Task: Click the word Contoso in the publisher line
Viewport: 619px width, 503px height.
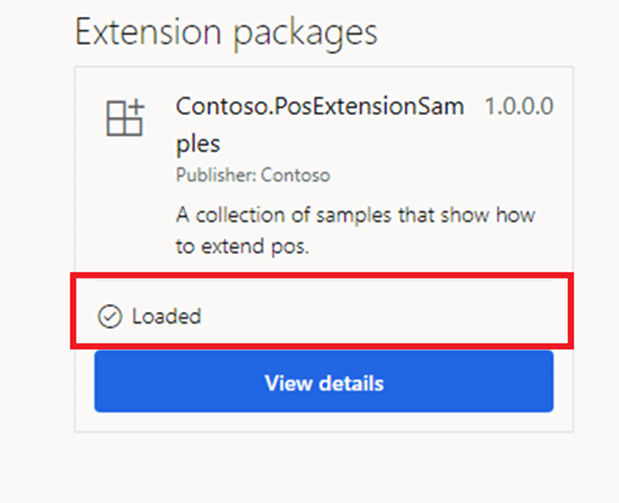Action: click(x=295, y=175)
